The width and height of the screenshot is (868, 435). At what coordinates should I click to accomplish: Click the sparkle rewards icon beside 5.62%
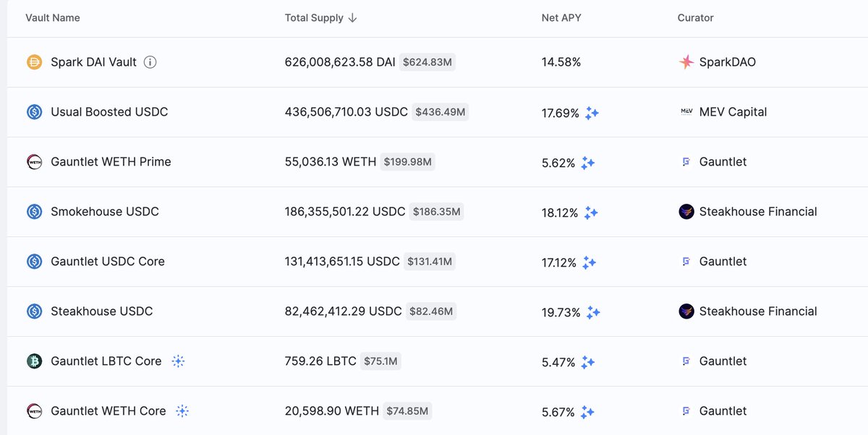588,163
